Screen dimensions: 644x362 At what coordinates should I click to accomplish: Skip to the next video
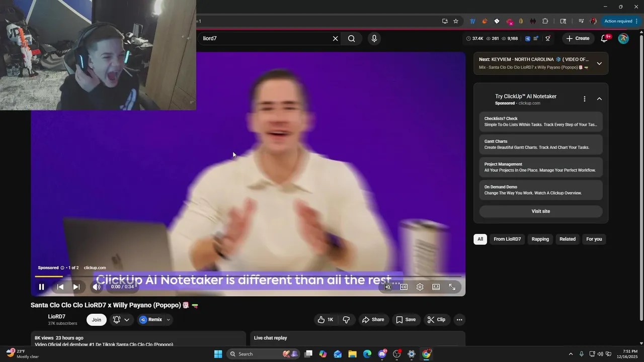click(x=76, y=287)
